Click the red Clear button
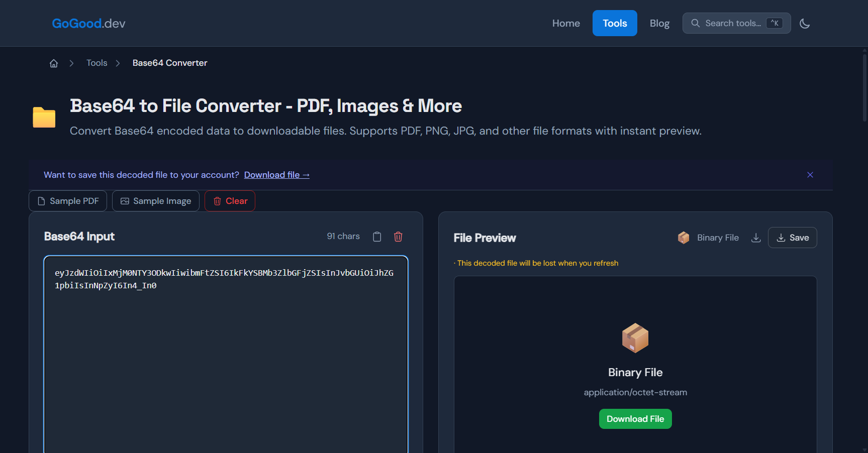The height and width of the screenshot is (453, 868). [x=230, y=201]
